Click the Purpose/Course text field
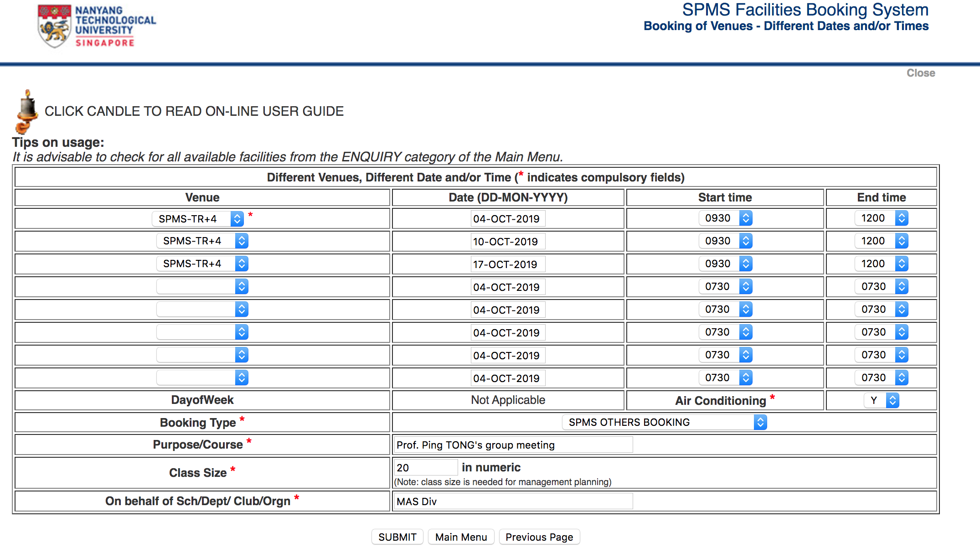The image size is (980, 548). point(512,445)
